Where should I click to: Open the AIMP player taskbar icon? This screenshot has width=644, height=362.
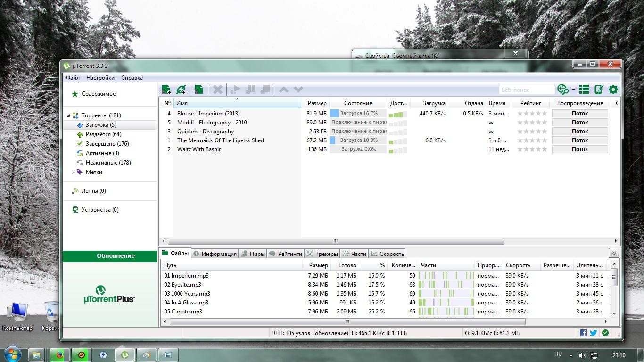point(82,355)
